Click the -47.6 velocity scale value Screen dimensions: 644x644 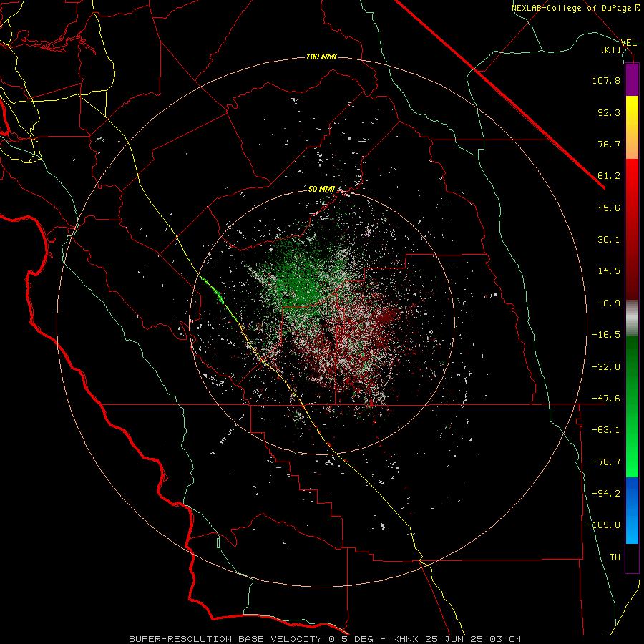click(x=606, y=399)
